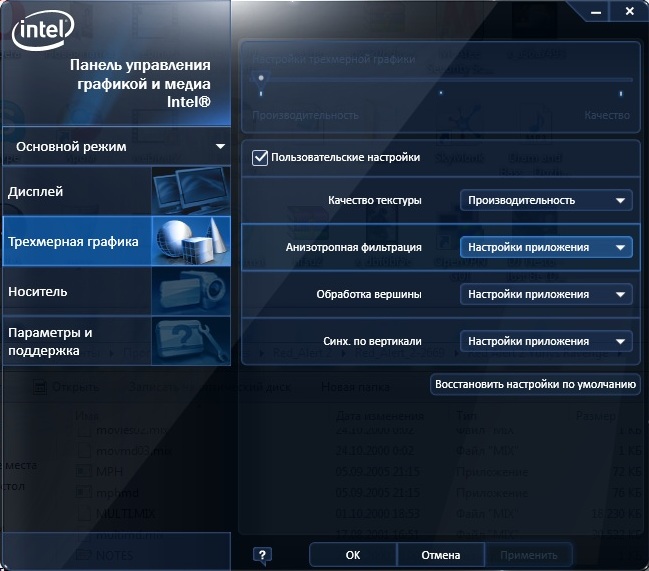This screenshot has height=571, width=649.
Task: Open Синх. по вертикали dropdown
Action: pyautogui.click(x=546, y=341)
